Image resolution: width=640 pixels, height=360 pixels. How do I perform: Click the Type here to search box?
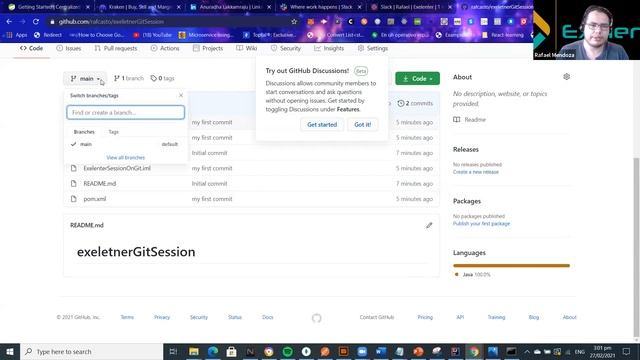[91, 351]
